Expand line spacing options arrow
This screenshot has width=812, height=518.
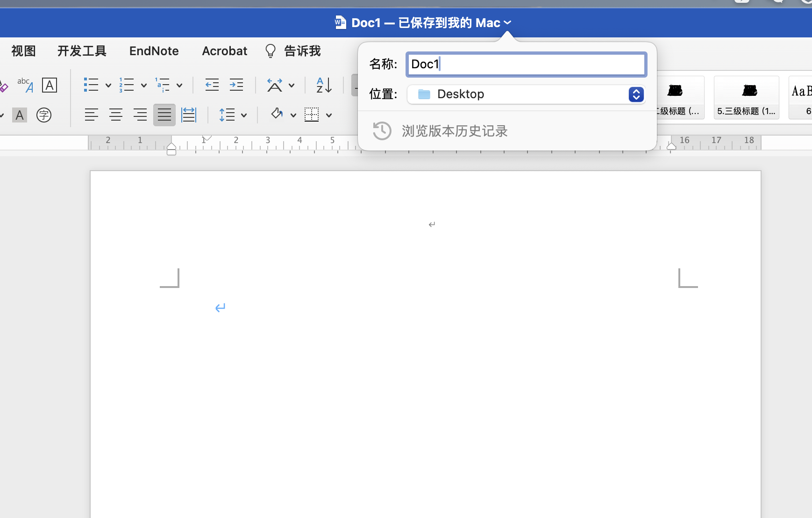tap(244, 115)
